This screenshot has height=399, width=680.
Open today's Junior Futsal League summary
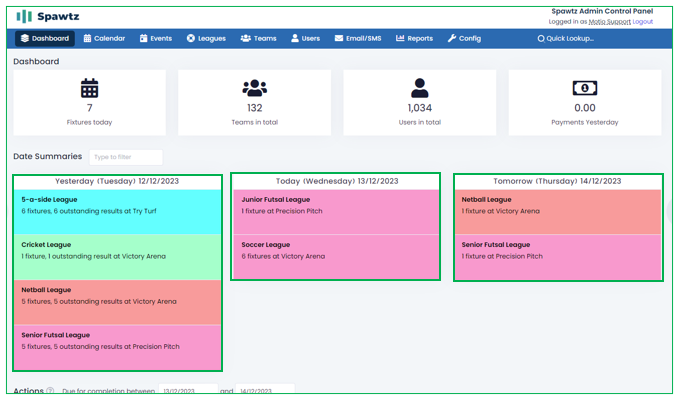tap(336, 212)
